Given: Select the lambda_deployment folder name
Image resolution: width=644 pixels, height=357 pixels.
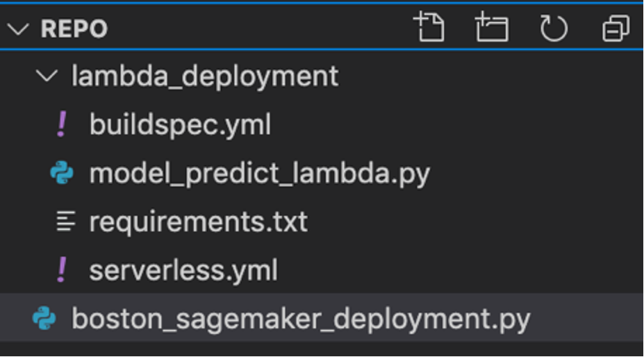Looking at the screenshot, I should pyautogui.click(x=204, y=76).
